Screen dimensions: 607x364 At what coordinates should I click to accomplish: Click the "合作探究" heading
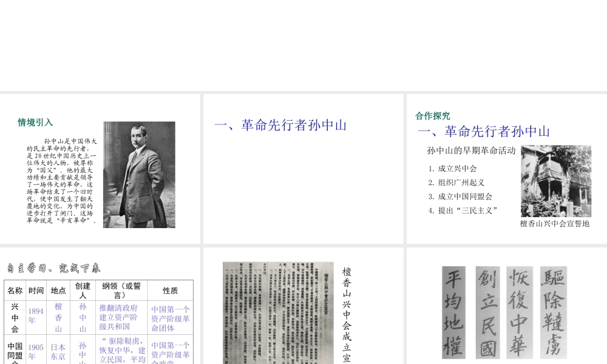(x=433, y=116)
